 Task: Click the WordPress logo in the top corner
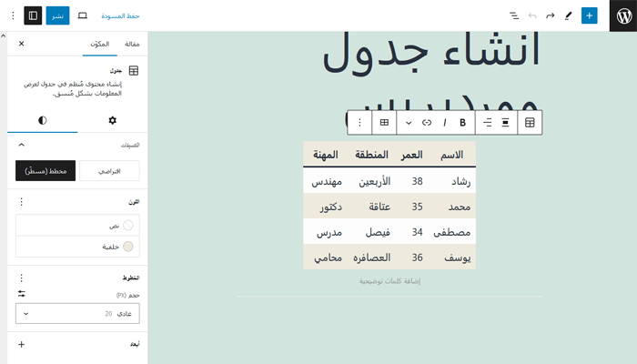[622, 15]
